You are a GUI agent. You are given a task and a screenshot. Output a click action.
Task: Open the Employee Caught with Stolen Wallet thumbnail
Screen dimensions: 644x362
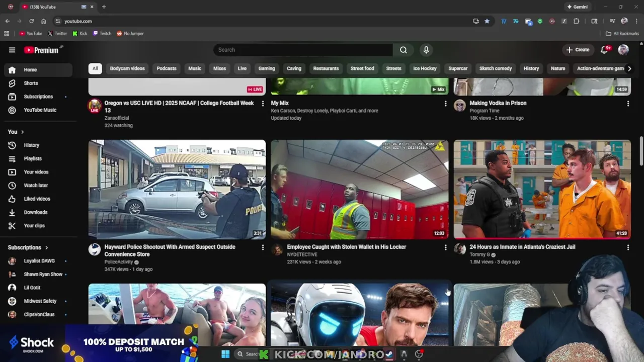point(359,189)
